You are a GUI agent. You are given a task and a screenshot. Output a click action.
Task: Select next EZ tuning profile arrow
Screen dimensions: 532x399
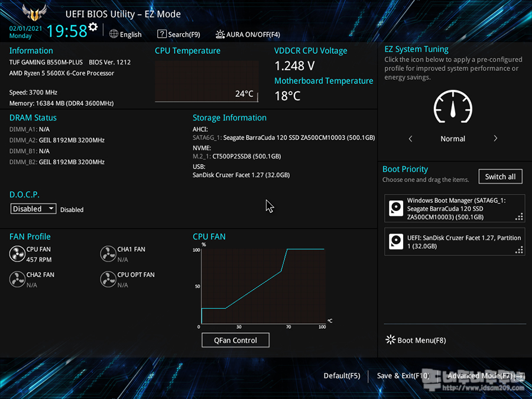click(495, 138)
